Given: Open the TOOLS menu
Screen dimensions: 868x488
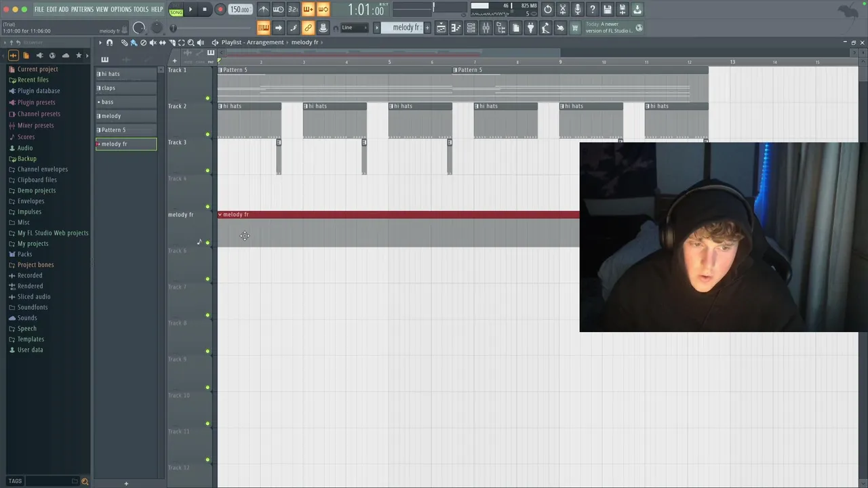Looking at the screenshot, I should 140,9.
